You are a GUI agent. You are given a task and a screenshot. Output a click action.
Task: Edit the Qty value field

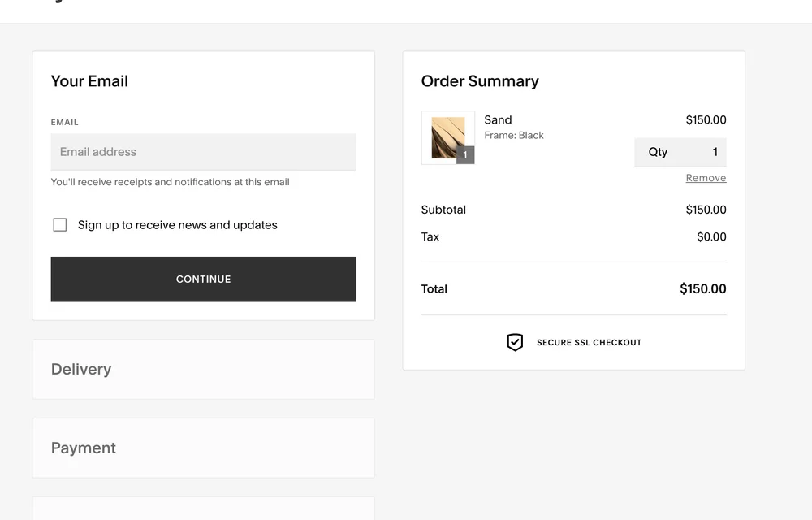[x=680, y=152]
